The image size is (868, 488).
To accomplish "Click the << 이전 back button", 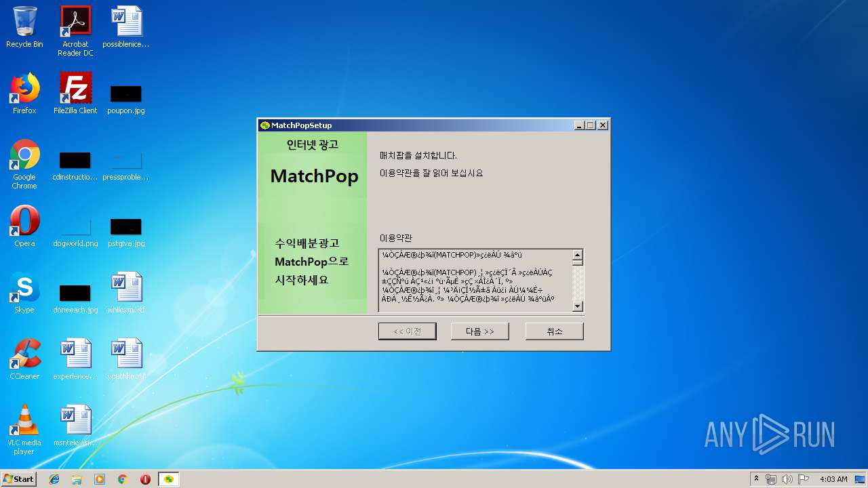I will [x=407, y=331].
